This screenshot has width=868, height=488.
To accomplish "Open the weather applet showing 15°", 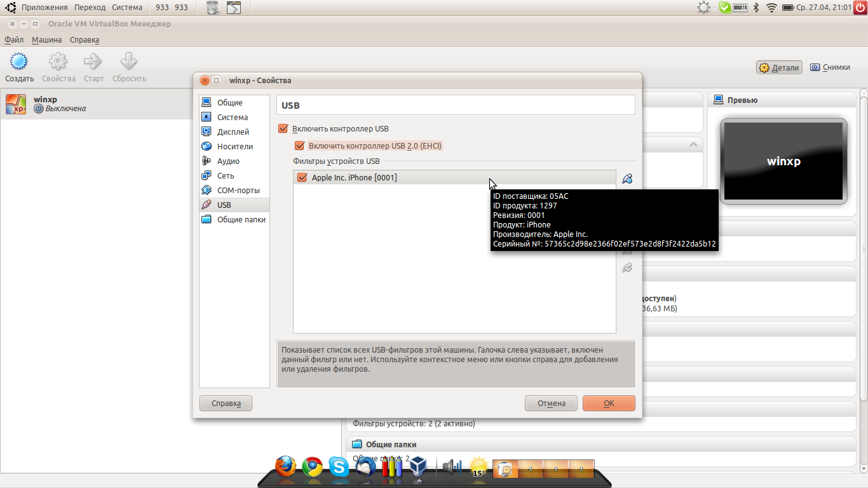I will point(478,467).
